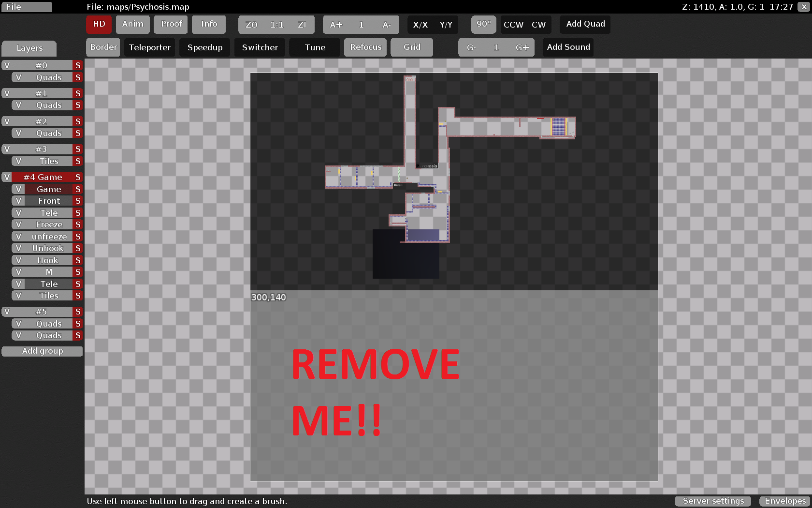This screenshot has width=812, height=508.
Task: Flip brush vertically with Y/Y
Action: (x=446, y=25)
